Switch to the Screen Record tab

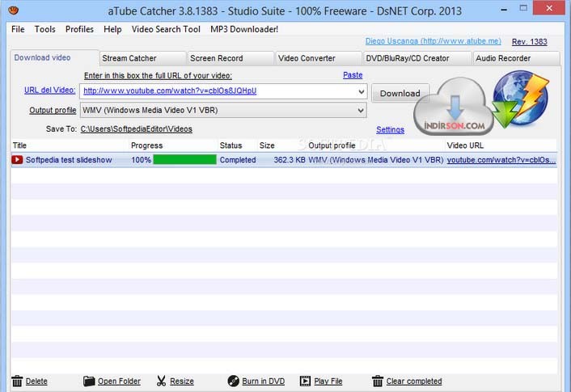tap(231, 58)
